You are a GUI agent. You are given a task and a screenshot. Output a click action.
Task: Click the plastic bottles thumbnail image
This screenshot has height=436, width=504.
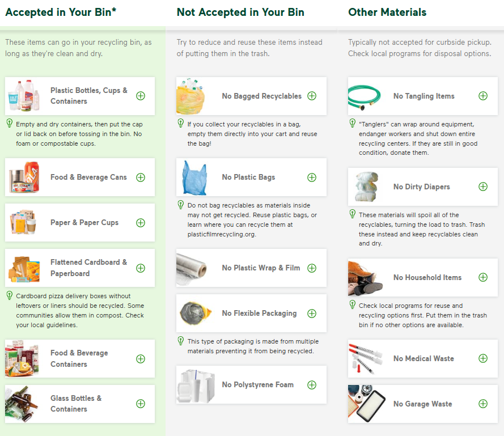23,96
